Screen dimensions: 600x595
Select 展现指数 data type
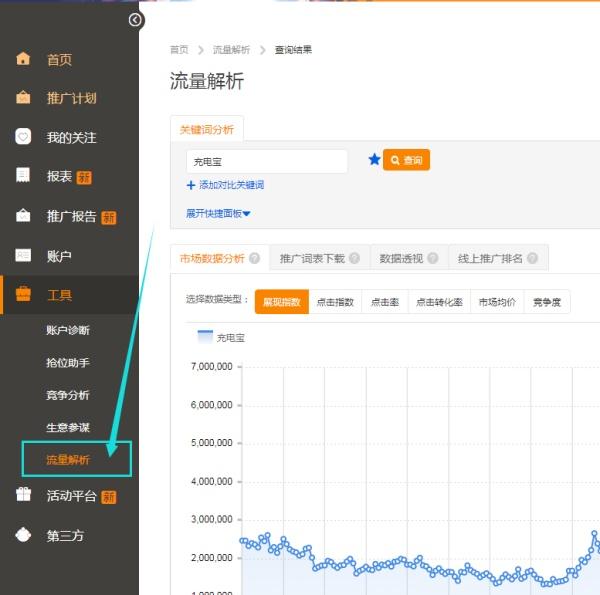click(282, 302)
